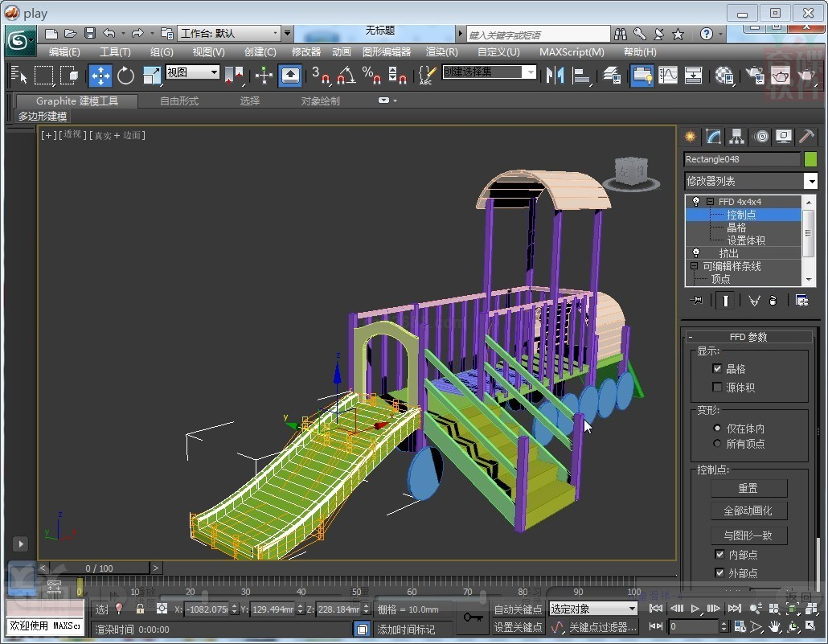Viewport: 828px width, 644px height.
Task: Toggle the selection lock padlock icon
Action: point(140,609)
